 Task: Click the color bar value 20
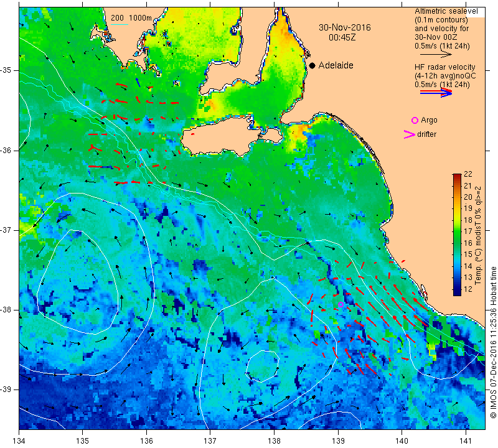468,197
